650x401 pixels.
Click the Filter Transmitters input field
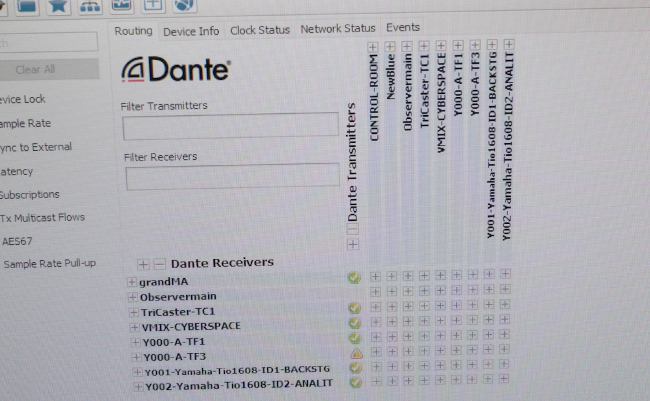coord(230,126)
